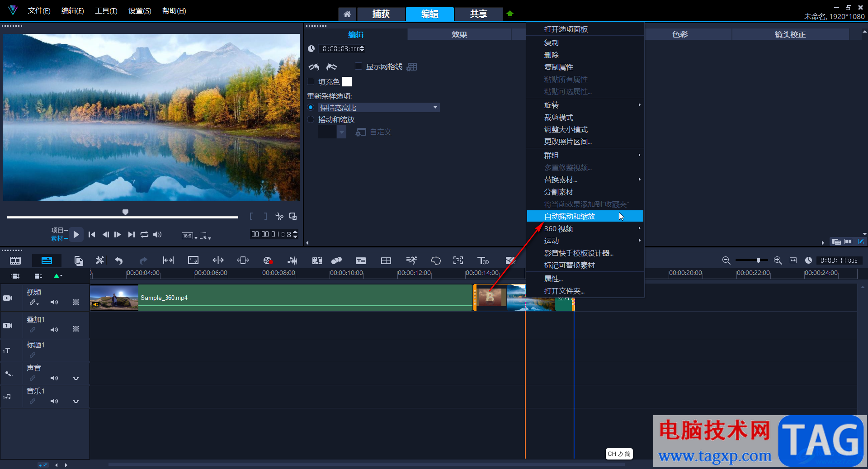Open the File menu
Viewport: 868px width, 469px height.
click(39, 10)
